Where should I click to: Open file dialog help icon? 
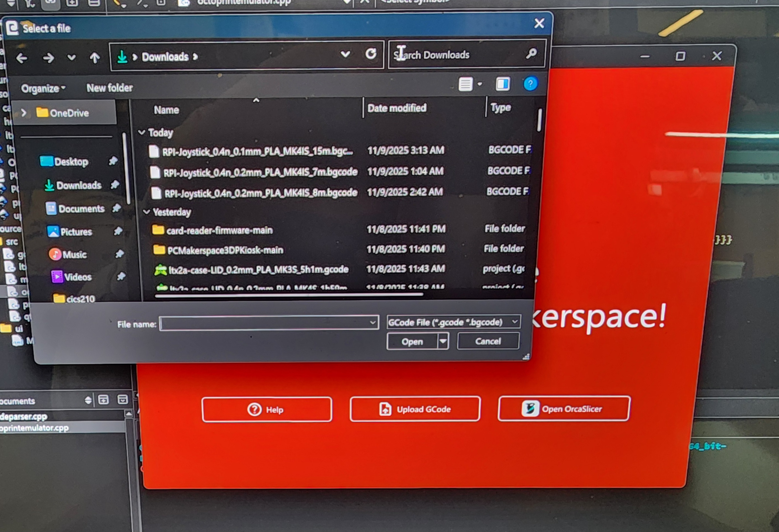coord(530,84)
